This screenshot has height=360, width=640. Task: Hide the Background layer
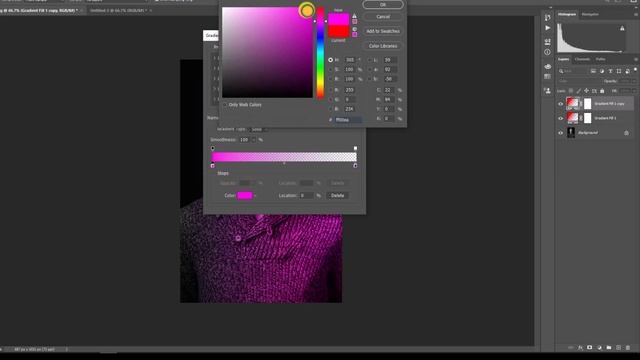(560, 133)
